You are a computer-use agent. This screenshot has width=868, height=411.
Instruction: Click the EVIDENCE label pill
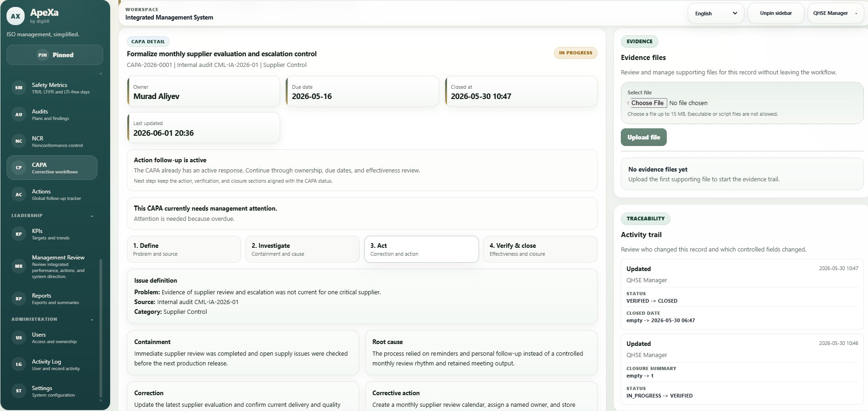pos(639,41)
